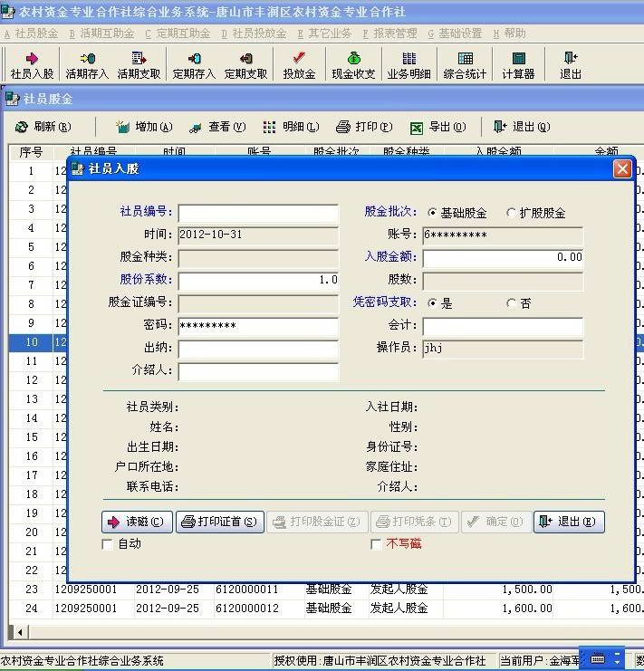The height and width of the screenshot is (671, 644).
Task: Click the 会计 input field
Action: click(x=503, y=326)
